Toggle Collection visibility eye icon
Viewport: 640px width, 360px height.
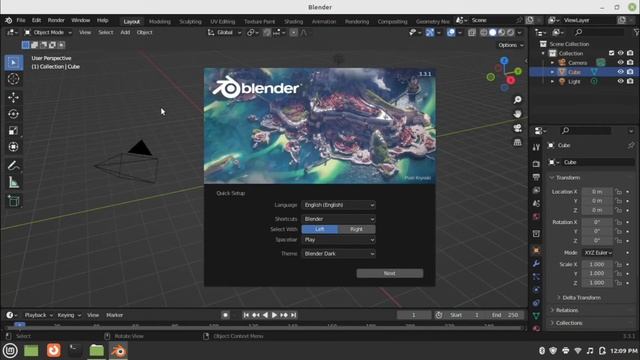[620, 53]
